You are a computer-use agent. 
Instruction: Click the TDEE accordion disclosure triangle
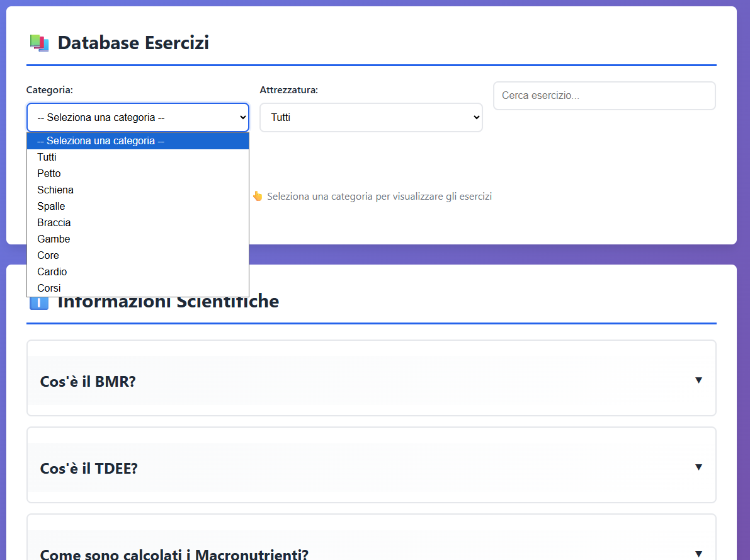[x=698, y=467]
